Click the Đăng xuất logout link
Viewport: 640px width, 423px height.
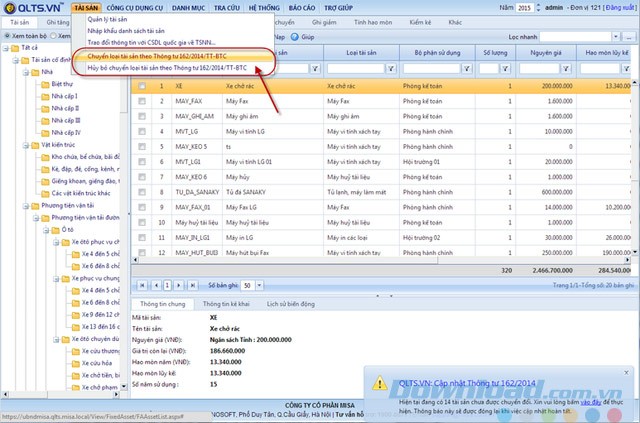coord(617,8)
